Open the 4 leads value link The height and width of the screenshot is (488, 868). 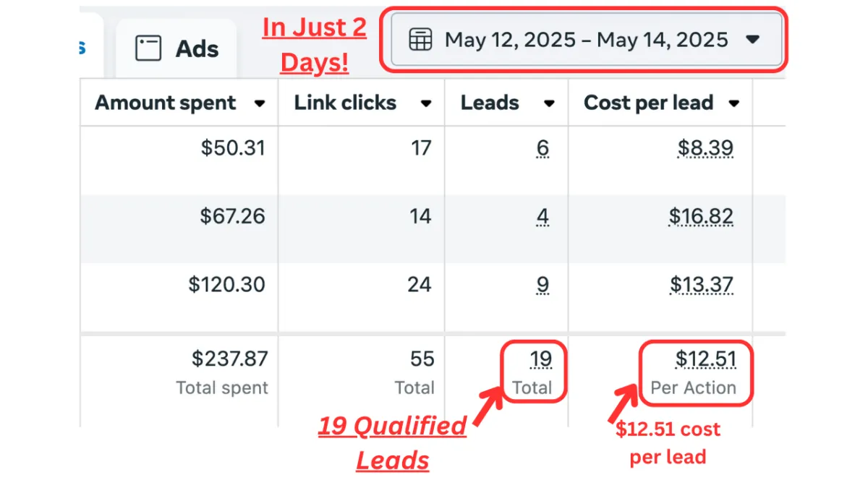click(x=542, y=216)
